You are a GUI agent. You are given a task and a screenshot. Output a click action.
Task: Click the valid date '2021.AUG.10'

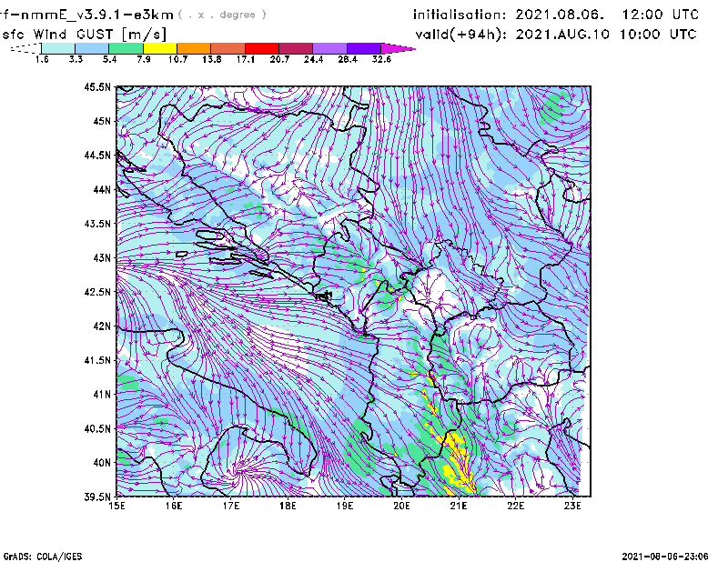click(x=562, y=35)
